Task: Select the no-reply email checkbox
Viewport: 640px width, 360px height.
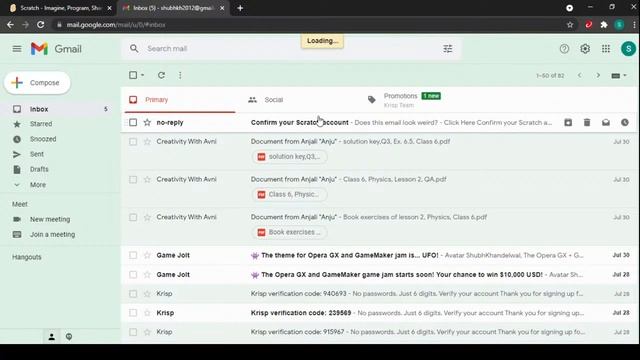Action: [x=133, y=122]
